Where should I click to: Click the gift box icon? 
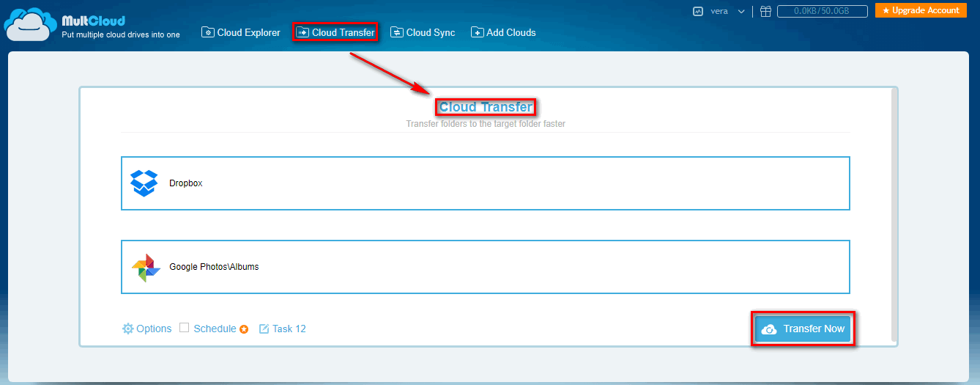click(765, 11)
